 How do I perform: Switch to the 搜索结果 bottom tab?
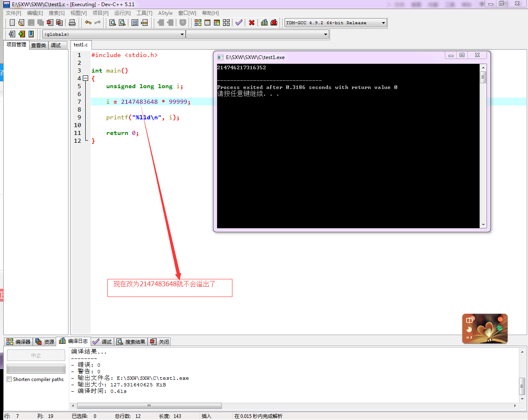[x=131, y=342]
